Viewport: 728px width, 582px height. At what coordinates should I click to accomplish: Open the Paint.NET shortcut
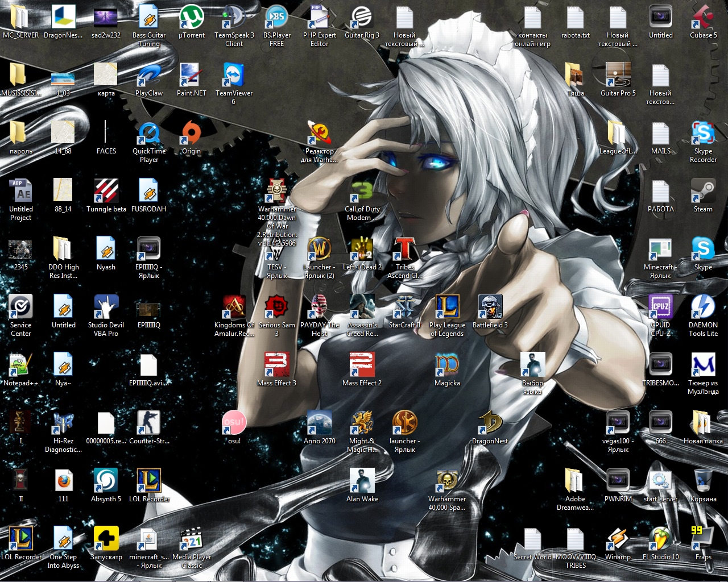click(x=192, y=75)
